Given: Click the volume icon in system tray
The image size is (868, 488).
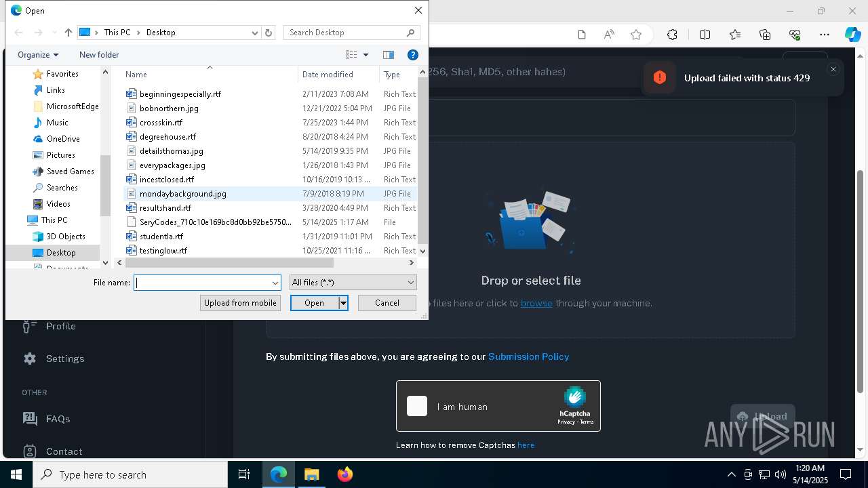Looking at the screenshot, I should click(x=781, y=474).
